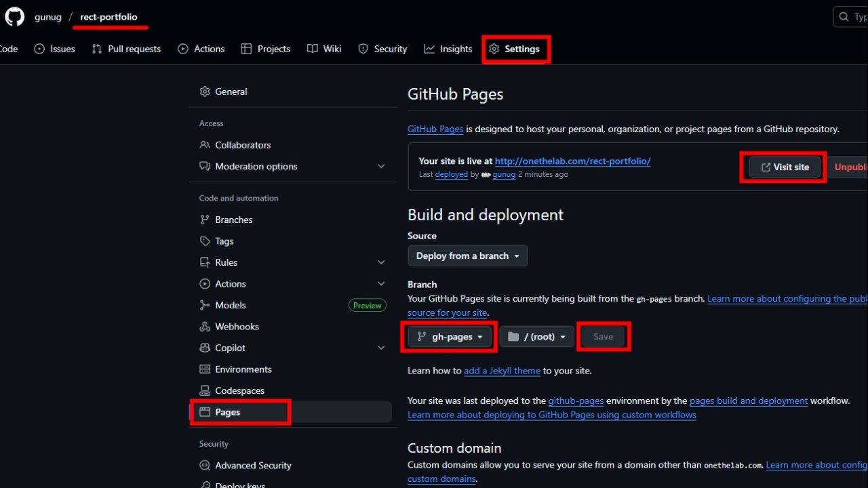Image resolution: width=868 pixels, height=488 pixels.
Task: Open the gh-pages branch dropdown
Action: pyautogui.click(x=450, y=337)
